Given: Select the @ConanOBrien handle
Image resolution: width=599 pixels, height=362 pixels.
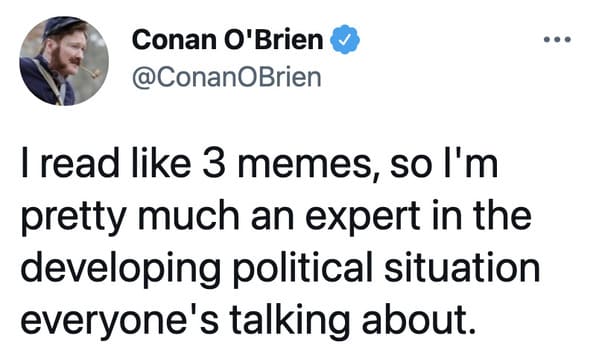Looking at the screenshot, I should coord(227,78).
